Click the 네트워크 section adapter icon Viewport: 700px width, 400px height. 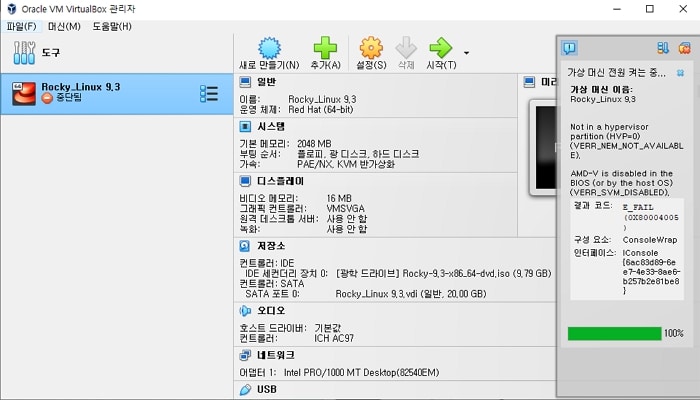[245, 355]
